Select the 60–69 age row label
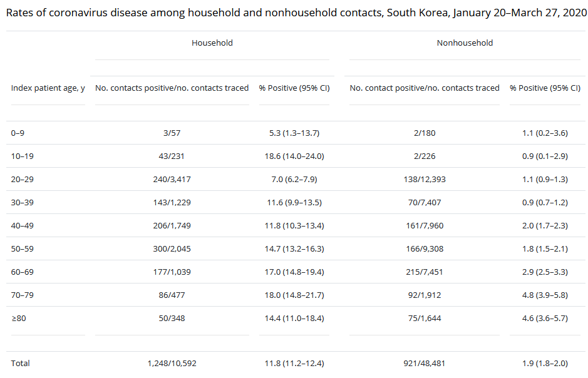The height and width of the screenshot is (378, 588). 23,272
